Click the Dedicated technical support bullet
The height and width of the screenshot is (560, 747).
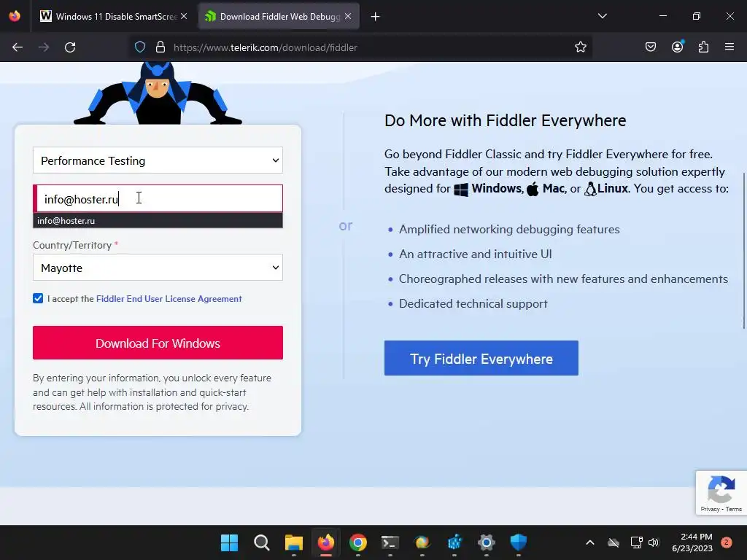[x=473, y=304]
